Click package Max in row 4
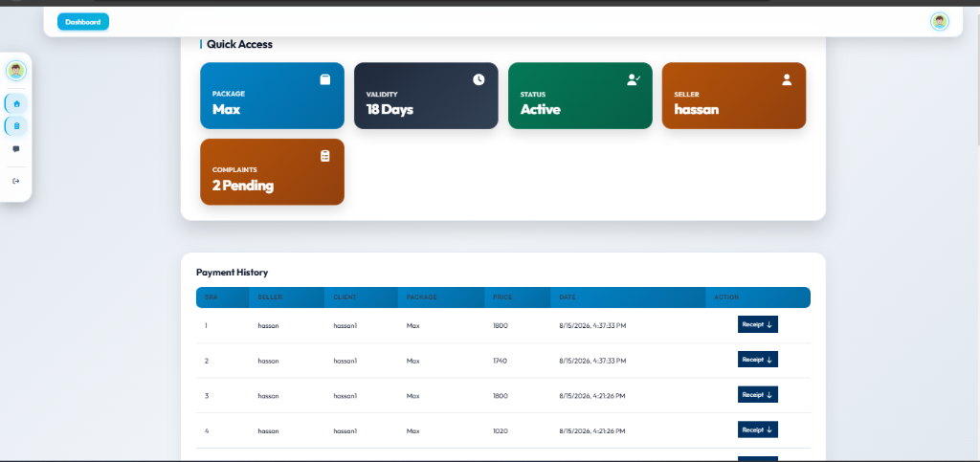This screenshot has width=980, height=462. [412, 430]
